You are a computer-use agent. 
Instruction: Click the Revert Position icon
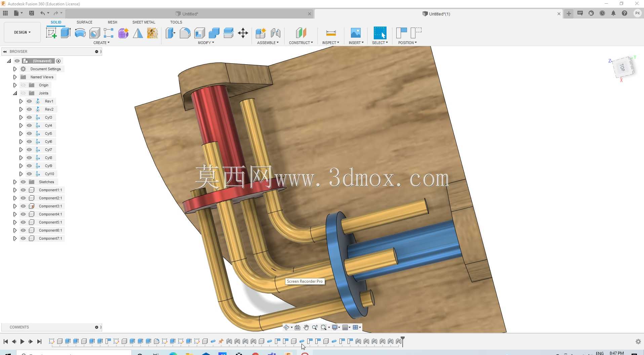pos(416,33)
